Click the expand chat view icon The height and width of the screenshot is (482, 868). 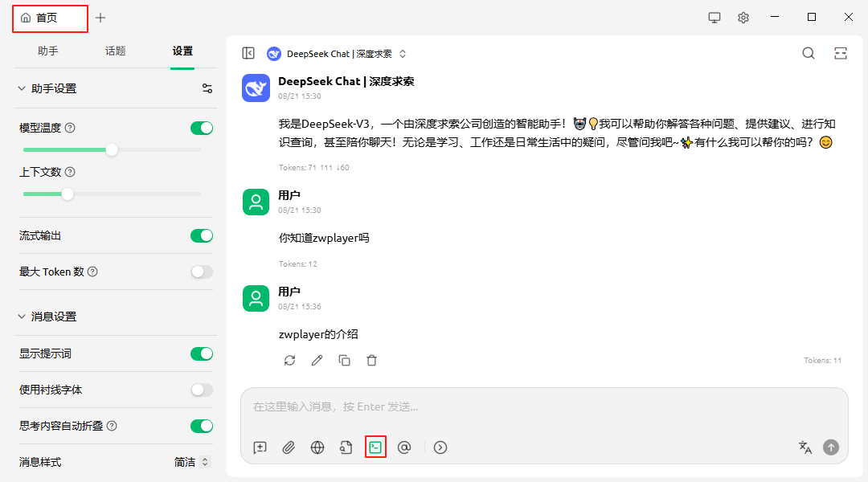tap(841, 53)
